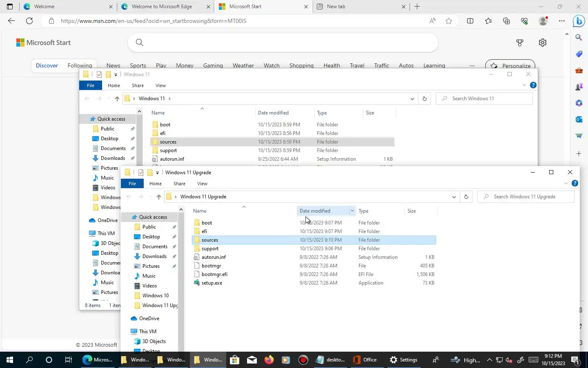This screenshot has height=368, width=588.
Task: Open Date modified column filter dropdown
Action: coord(352,211)
